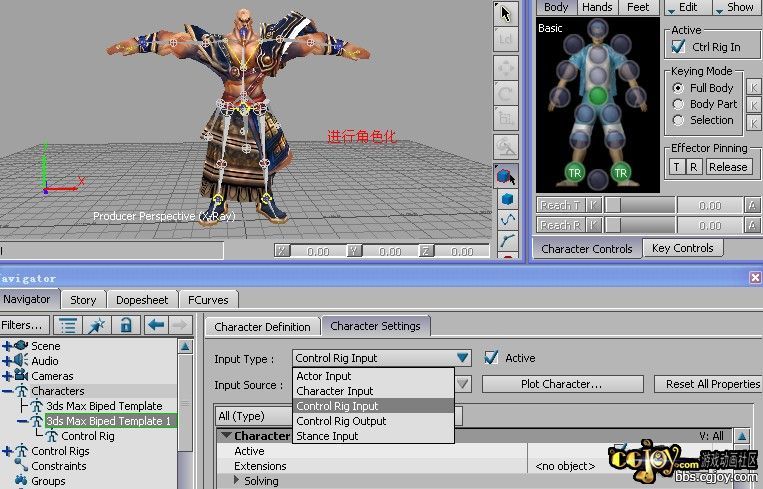
Task: Expand the Control Rigs node
Action: click(x=7, y=451)
